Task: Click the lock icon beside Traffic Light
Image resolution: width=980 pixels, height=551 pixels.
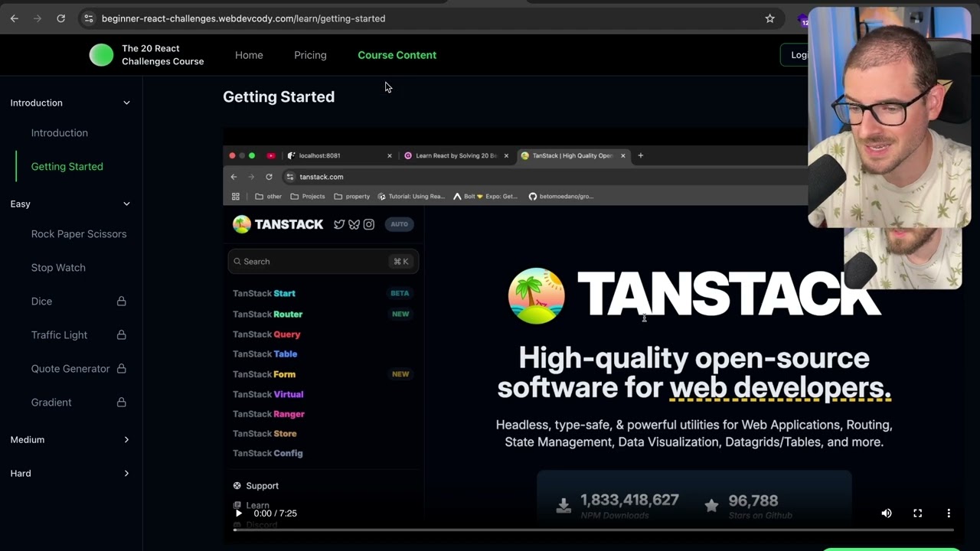Action: pos(121,335)
